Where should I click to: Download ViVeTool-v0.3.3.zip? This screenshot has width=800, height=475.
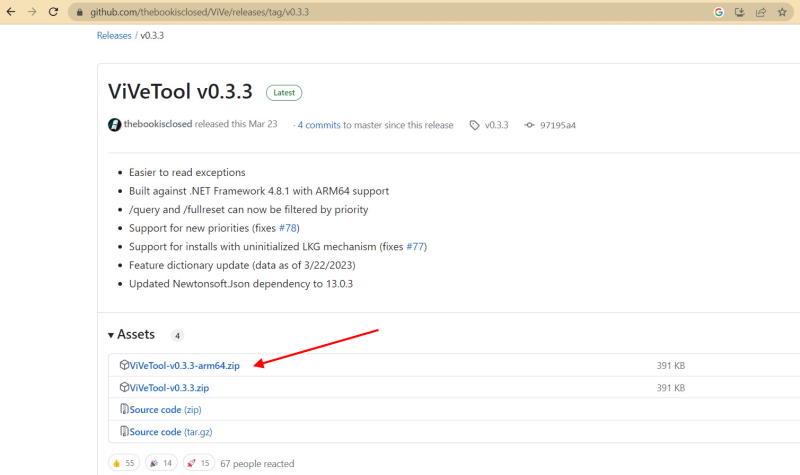click(x=169, y=388)
